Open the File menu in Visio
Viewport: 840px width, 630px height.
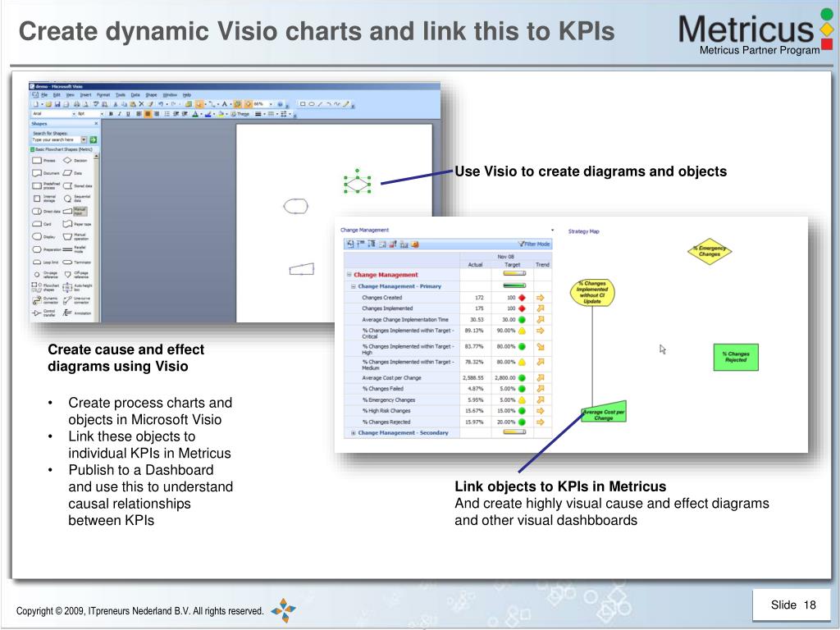click(44, 95)
